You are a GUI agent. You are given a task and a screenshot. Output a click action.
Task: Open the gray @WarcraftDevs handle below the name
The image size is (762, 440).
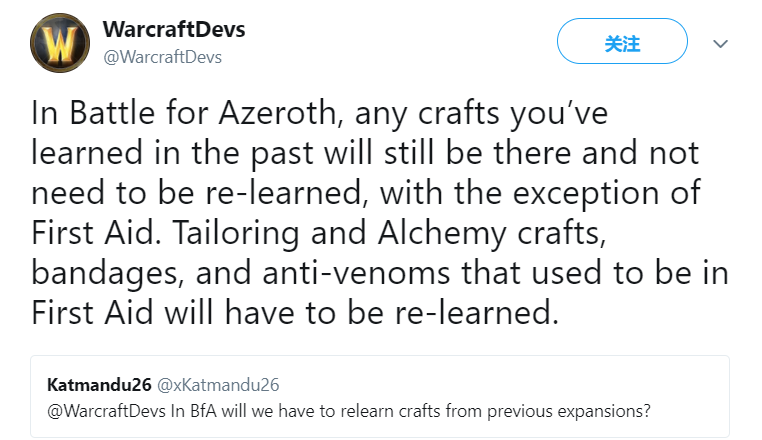tap(162, 57)
